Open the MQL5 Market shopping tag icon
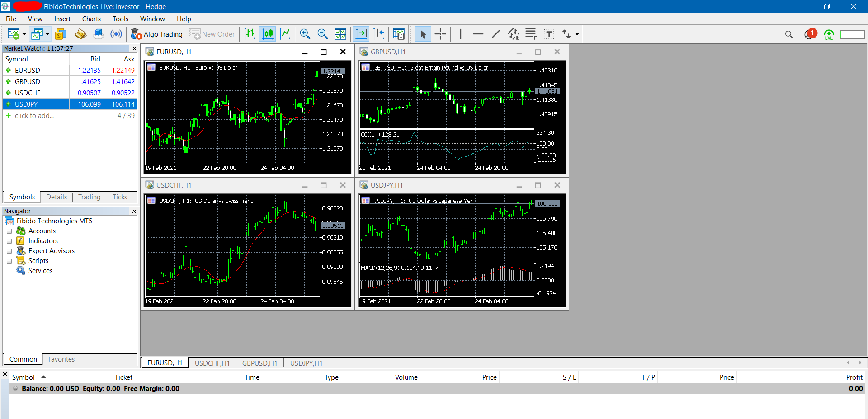Viewport: 868px width, 419px height. [80, 34]
